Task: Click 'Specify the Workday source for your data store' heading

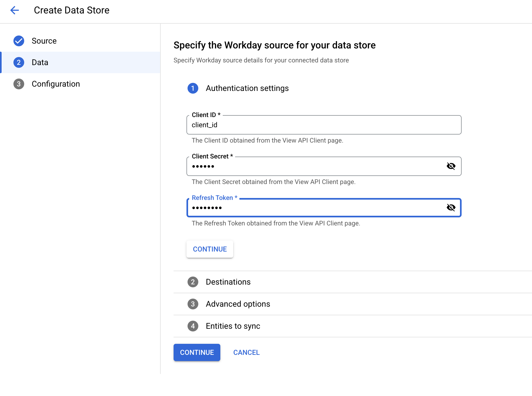Action: click(x=275, y=45)
